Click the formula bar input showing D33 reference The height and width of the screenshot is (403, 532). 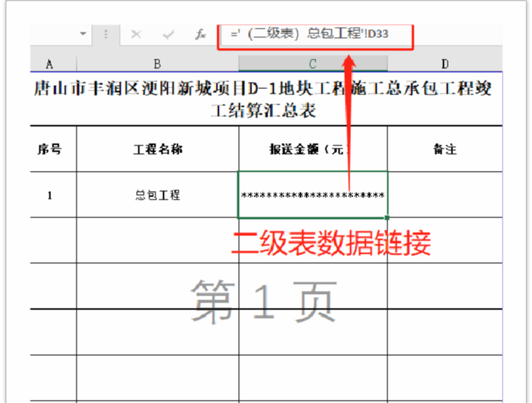pyautogui.click(x=315, y=34)
